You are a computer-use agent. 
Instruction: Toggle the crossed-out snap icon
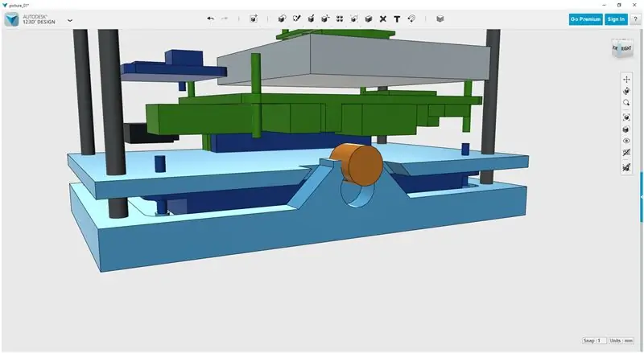pos(626,167)
